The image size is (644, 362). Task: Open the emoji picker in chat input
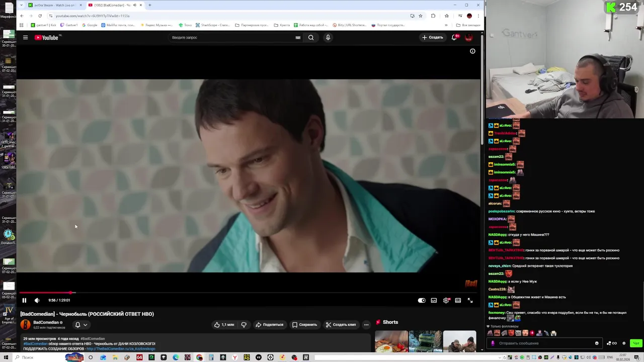[x=597, y=343]
